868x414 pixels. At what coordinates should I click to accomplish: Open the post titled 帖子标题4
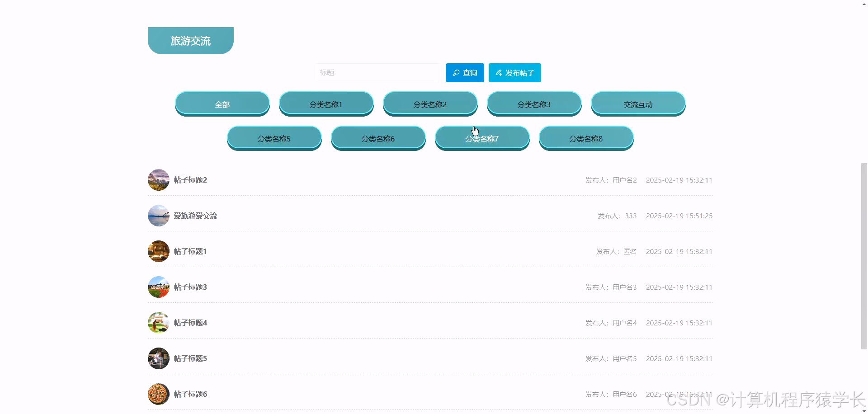pos(190,323)
